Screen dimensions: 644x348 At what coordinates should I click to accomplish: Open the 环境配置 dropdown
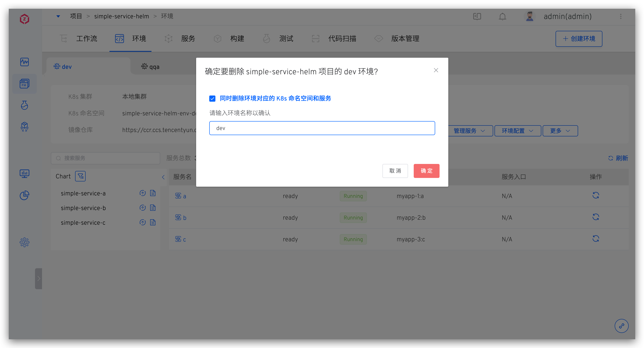point(517,130)
